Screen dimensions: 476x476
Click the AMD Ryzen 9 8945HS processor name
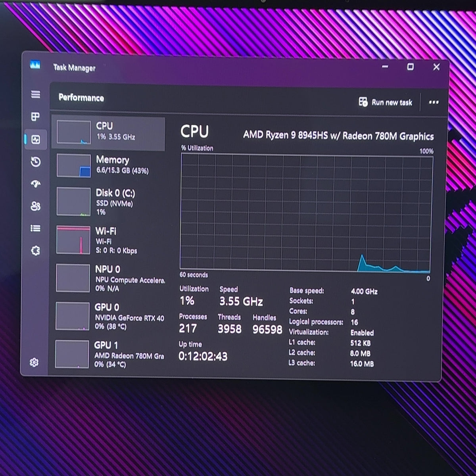pyautogui.click(x=338, y=136)
